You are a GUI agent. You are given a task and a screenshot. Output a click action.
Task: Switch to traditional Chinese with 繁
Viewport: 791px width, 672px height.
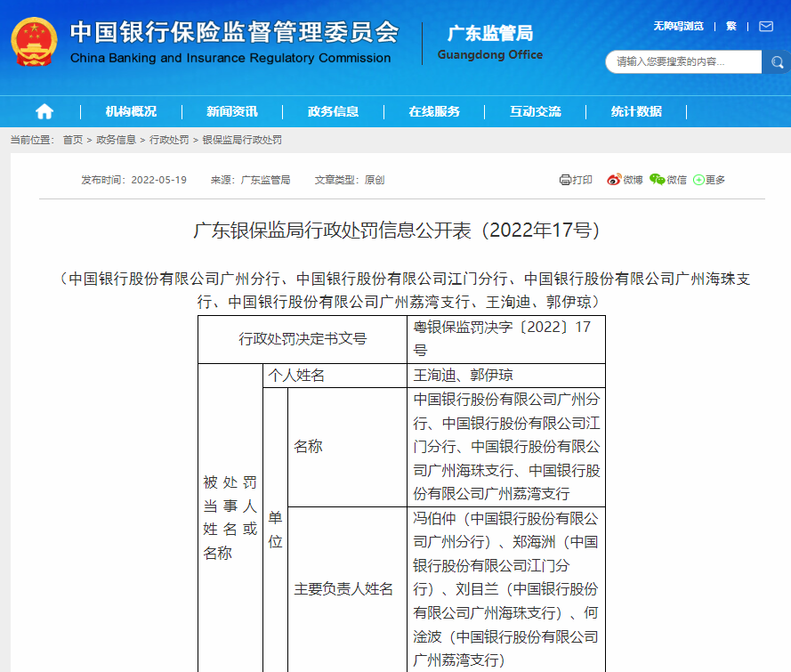coord(731,26)
